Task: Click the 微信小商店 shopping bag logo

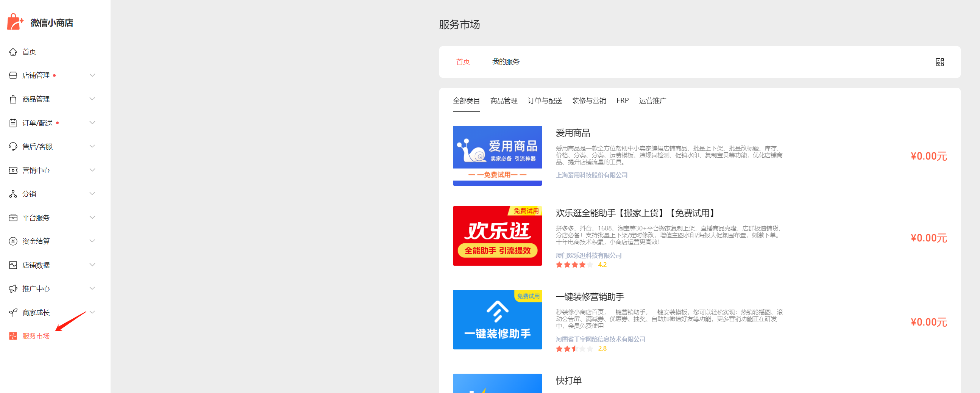Action: 15,22
